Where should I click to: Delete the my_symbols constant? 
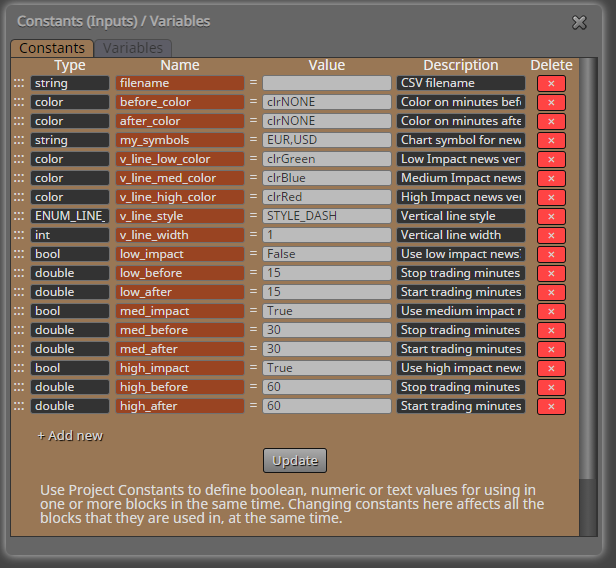551,140
